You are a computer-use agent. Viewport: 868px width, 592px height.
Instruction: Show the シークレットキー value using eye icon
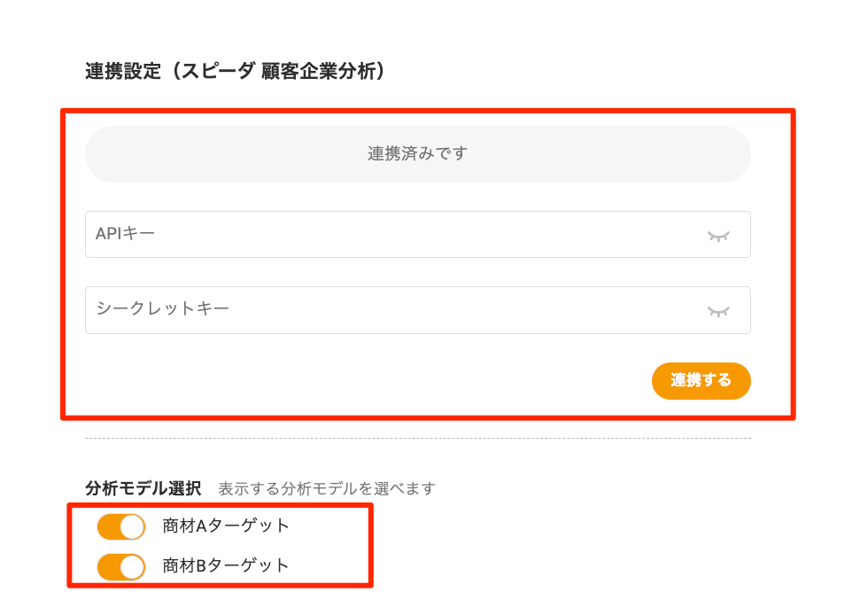click(718, 311)
